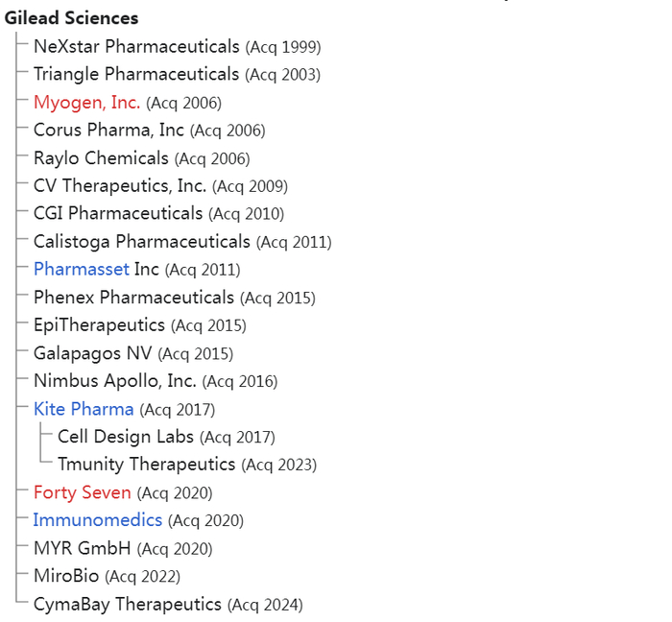672x622 pixels.
Task: Click the Gilead Sciences heading
Action: pos(71,18)
